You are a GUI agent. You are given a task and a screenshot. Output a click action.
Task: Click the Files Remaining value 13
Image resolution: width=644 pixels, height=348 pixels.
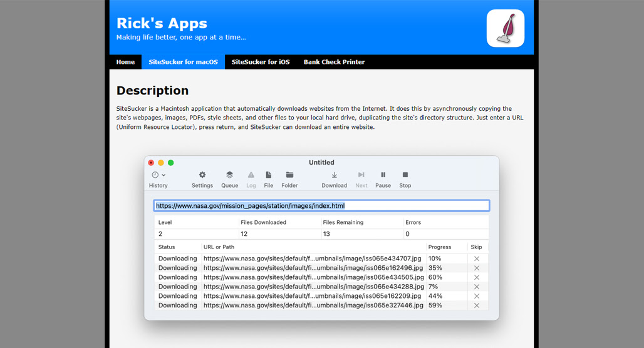(x=326, y=234)
